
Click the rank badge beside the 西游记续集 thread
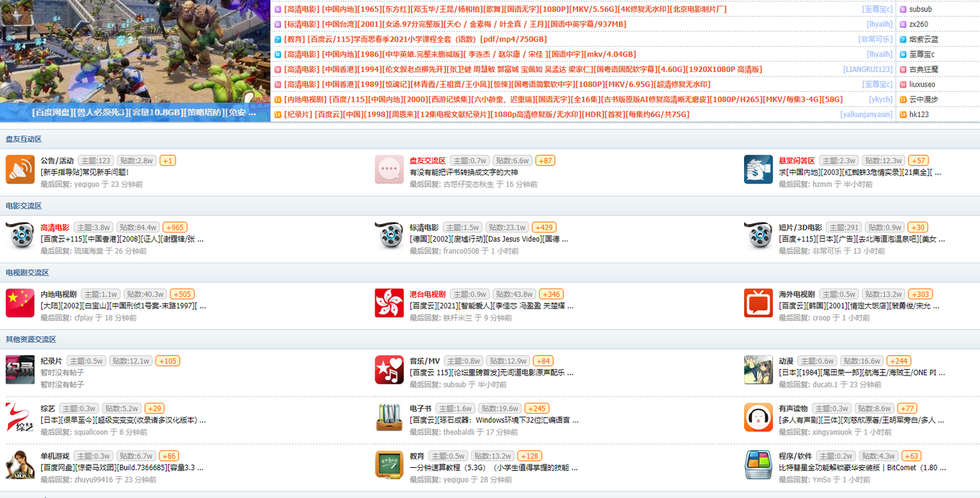tap(278, 99)
